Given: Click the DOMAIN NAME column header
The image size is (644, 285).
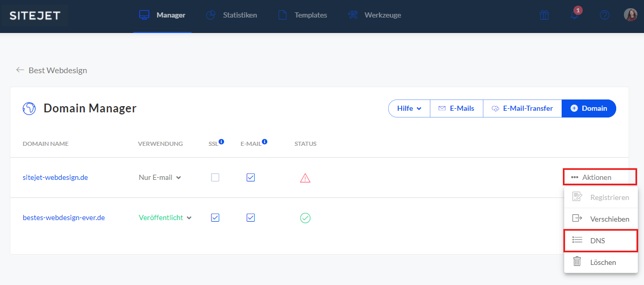Looking at the screenshot, I should coord(46,144).
